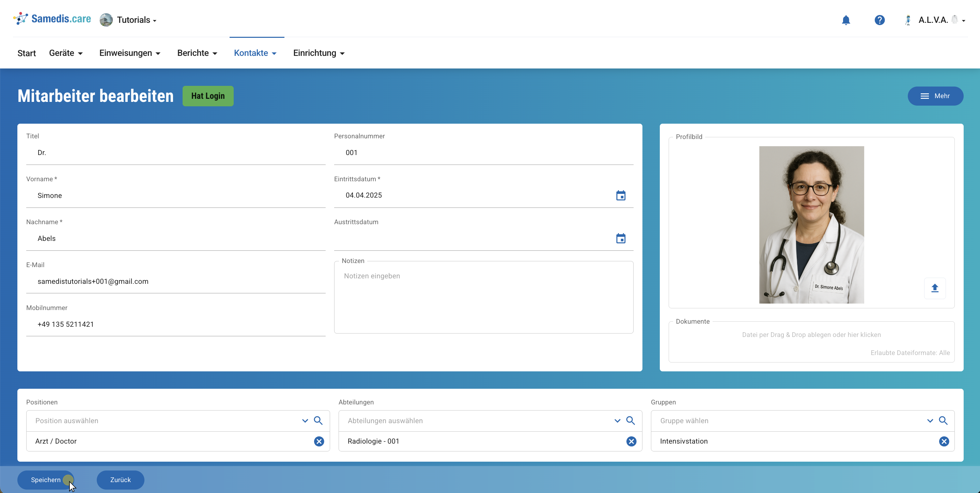Search Abteilungen with magnifier icon
Screen dimensions: 980x493
click(x=631, y=420)
